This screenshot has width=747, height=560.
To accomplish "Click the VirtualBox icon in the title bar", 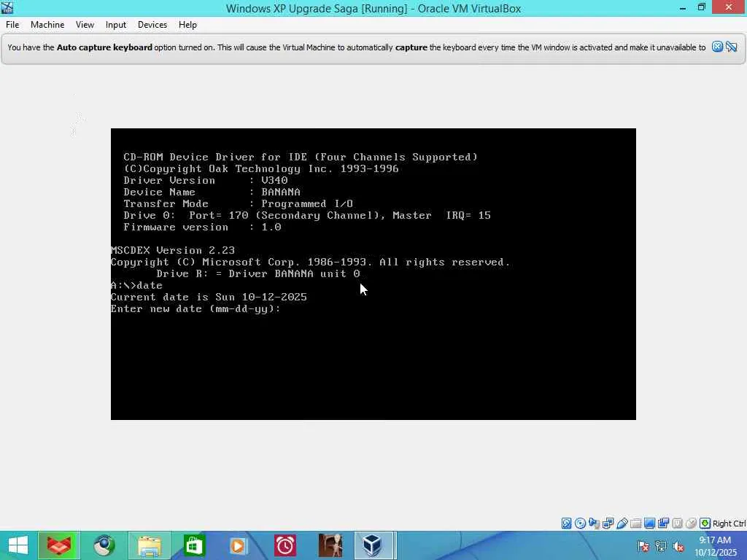I will [x=7, y=7].
